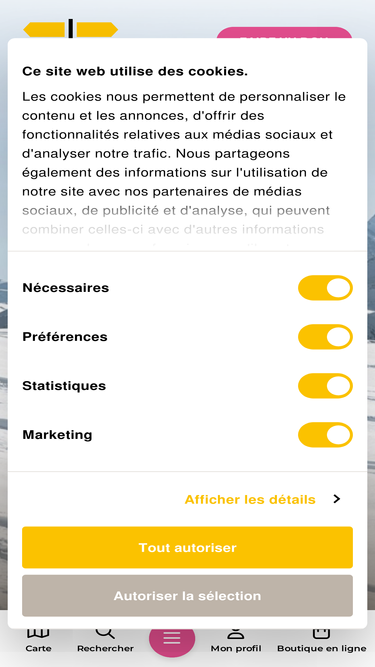Viewport: 375px width, 667px height.
Task: Toggle the Nécessaires cookies switch
Action: pyautogui.click(x=325, y=288)
